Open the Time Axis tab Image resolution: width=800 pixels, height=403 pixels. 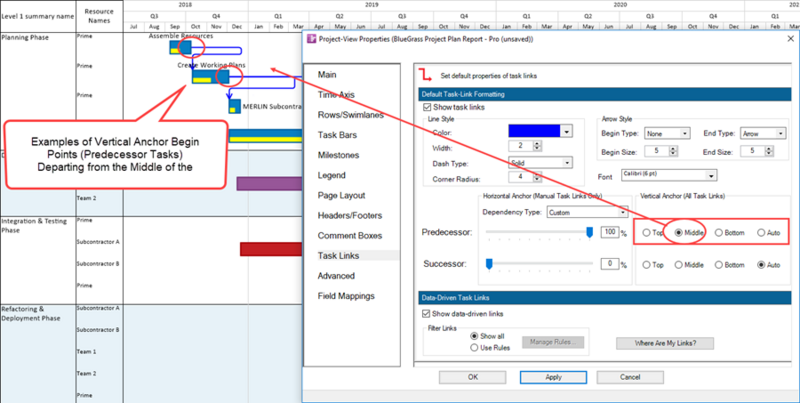pos(336,95)
